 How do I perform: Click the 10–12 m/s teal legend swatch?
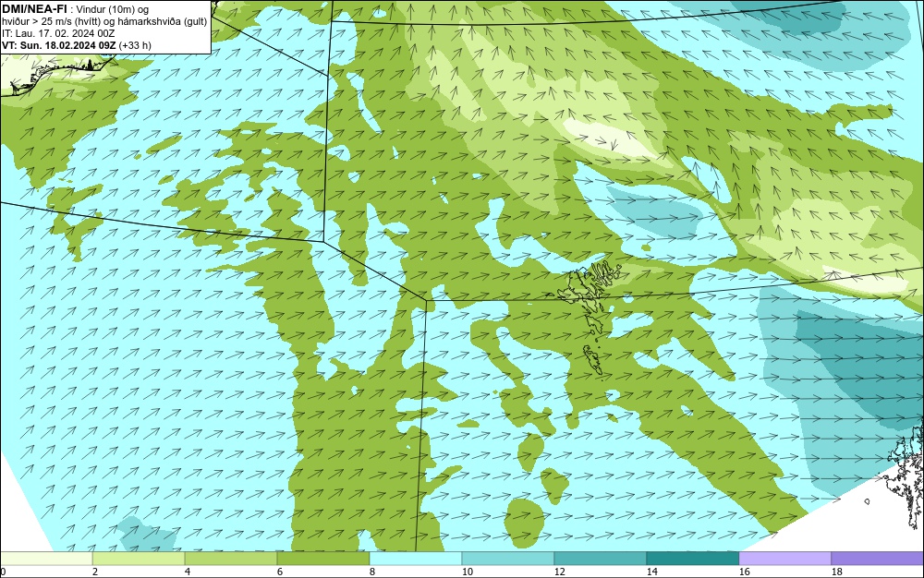click(508, 558)
